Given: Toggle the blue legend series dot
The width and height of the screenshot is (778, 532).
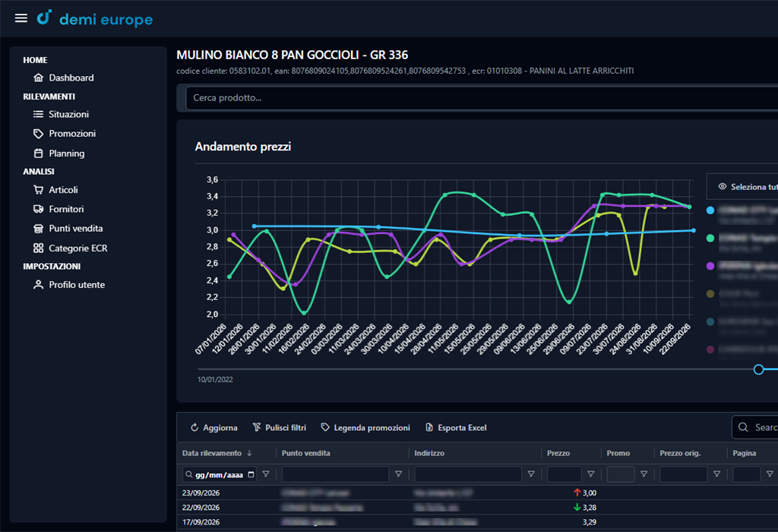Looking at the screenshot, I should pos(710,211).
